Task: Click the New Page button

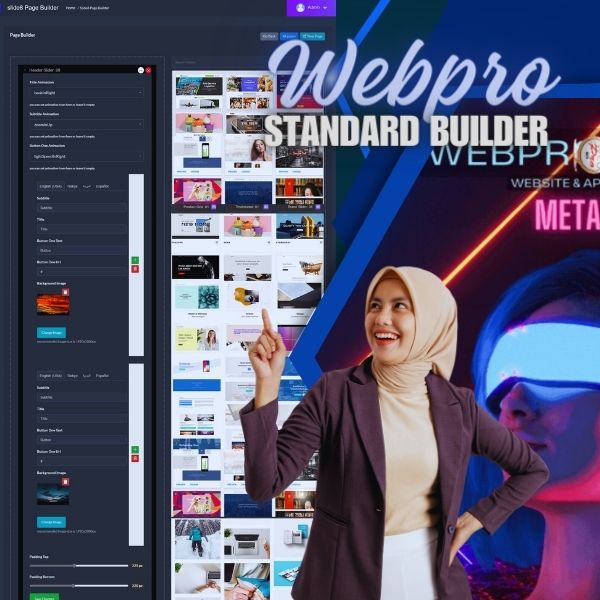Action: pos(313,36)
